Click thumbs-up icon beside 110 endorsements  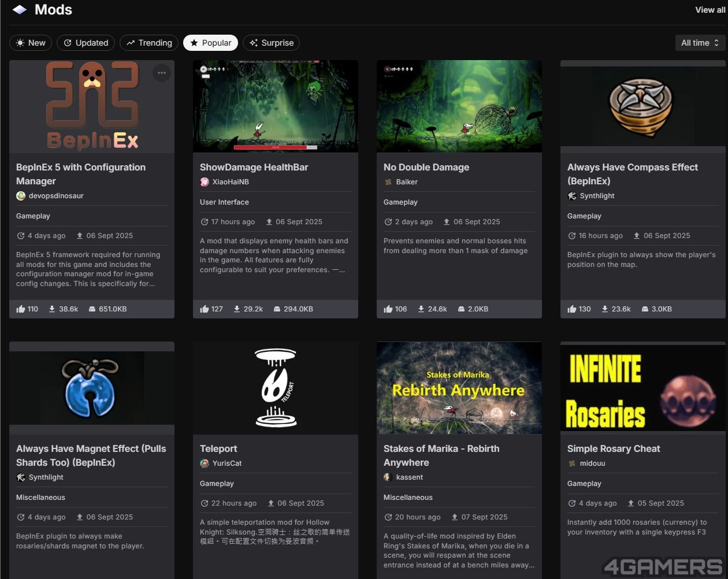(x=21, y=309)
